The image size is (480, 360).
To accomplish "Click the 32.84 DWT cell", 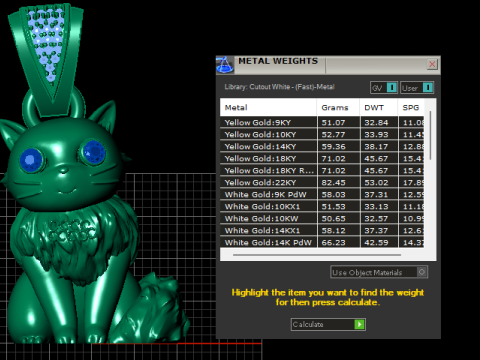I will coord(379,122).
